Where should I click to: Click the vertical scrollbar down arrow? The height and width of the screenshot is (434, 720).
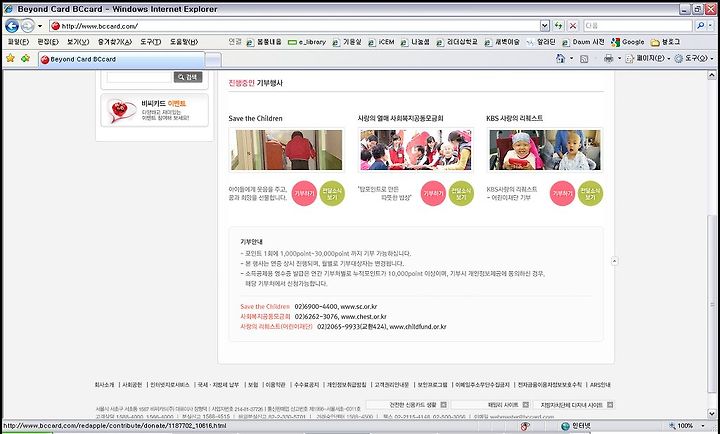pos(712,413)
